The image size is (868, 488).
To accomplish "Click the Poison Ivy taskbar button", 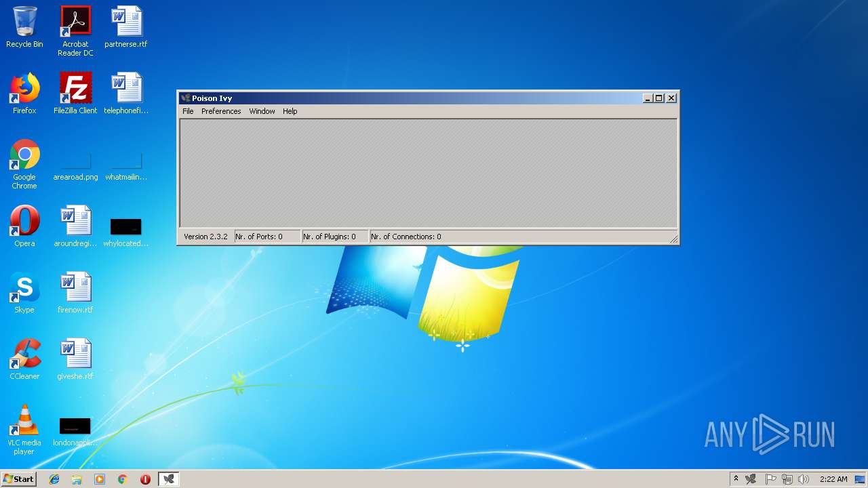I will click(x=169, y=479).
